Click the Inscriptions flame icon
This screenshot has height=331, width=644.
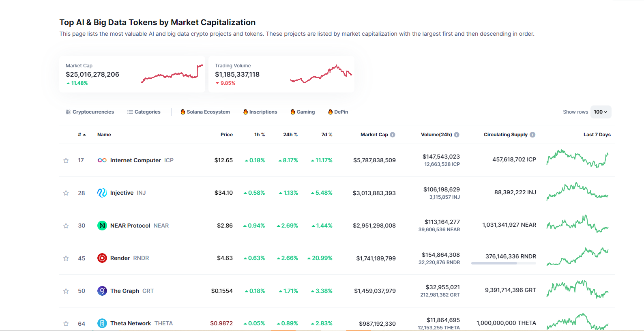(245, 112)
